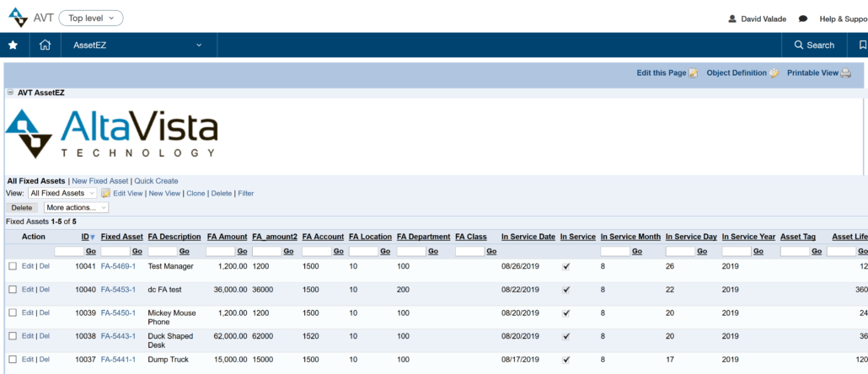Select the checkbox for row 10038
Viewport: 868px width, 374px height.
[13, 336]
